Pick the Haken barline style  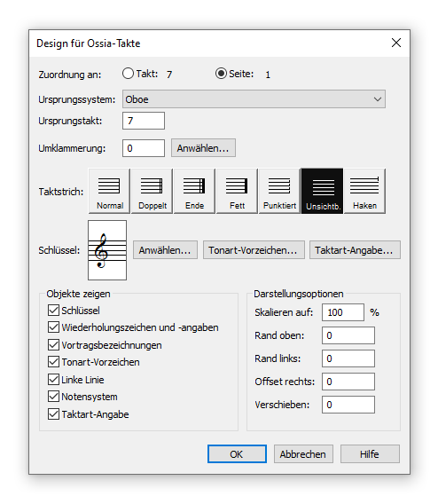(x=364, y=191)
